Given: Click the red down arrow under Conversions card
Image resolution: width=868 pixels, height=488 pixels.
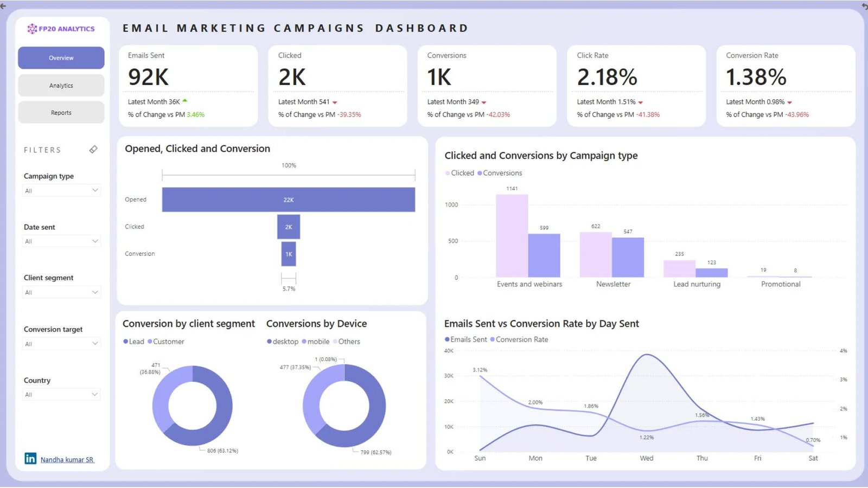Looking at the screenshot, I should [x=484, y=102].
